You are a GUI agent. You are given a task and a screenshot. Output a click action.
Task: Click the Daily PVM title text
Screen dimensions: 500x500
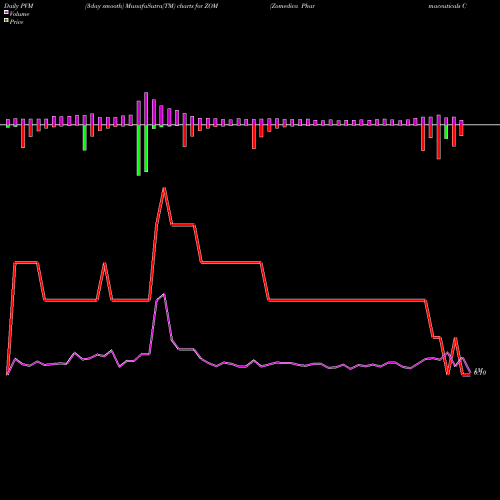click(19, 6)
